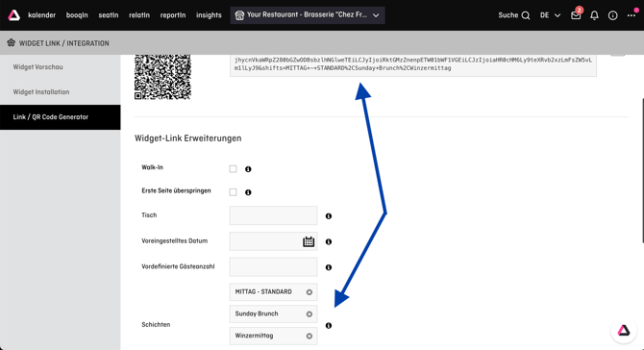Open the search magnifier icon
Screen dimensions: 644x350
coord(526,15)
